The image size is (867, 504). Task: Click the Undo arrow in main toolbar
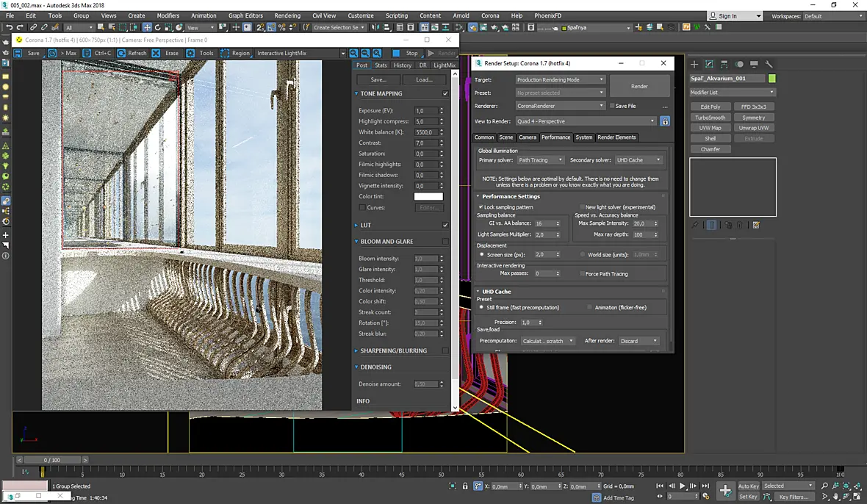(9, 27)
